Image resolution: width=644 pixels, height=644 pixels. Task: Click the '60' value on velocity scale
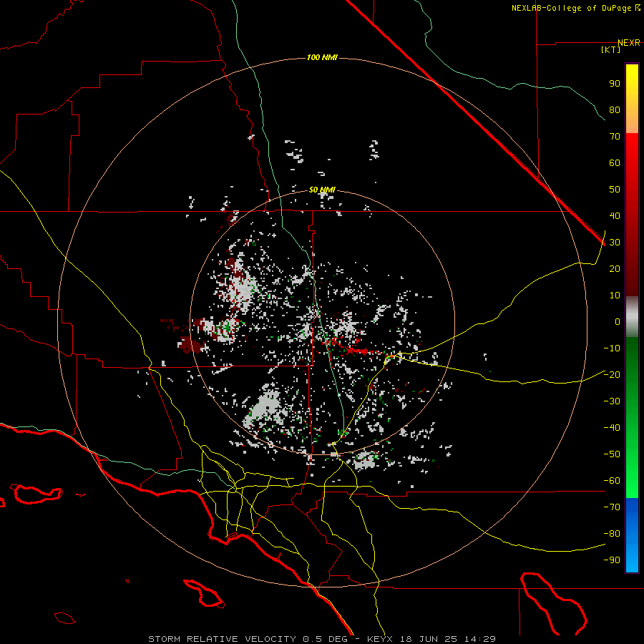pos(615,163)
